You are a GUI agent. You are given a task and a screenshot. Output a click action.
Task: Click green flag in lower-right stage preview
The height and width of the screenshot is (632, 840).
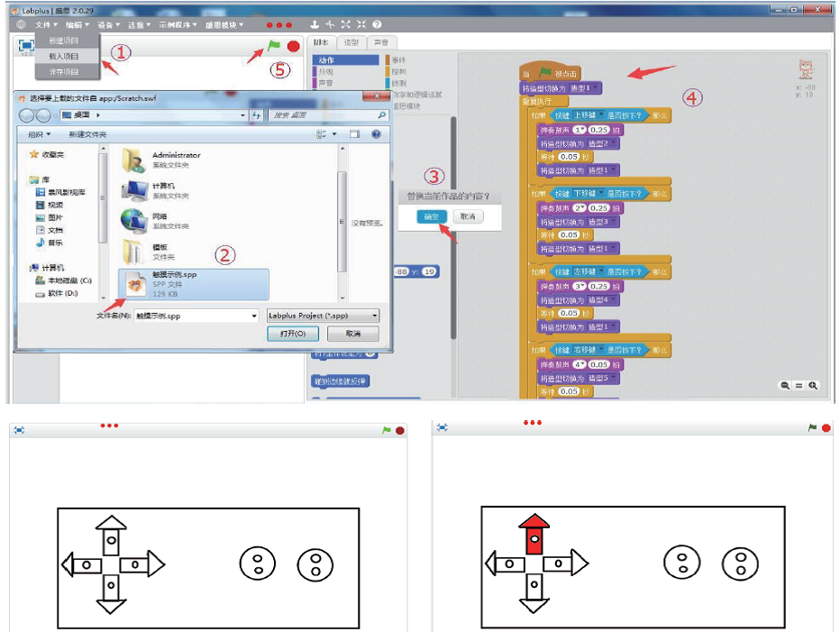click(812, 427)
